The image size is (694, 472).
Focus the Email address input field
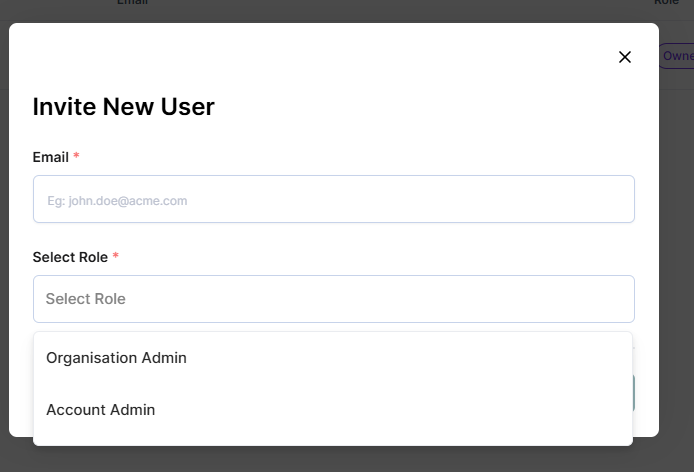click(333, 200)
